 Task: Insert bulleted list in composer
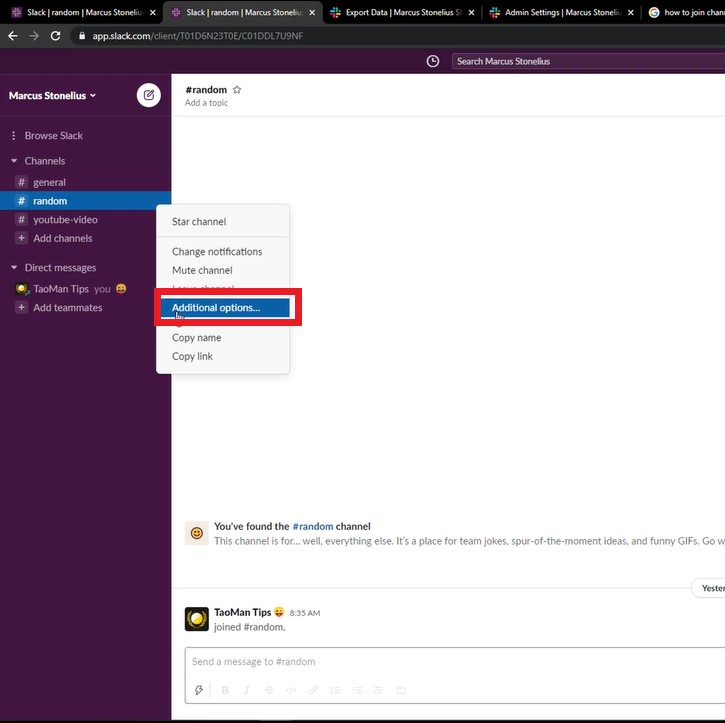357,690
